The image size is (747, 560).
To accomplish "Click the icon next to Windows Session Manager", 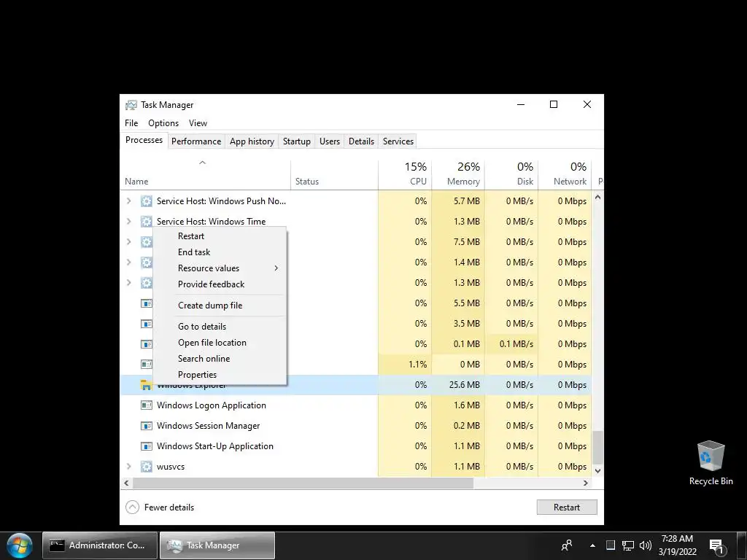I will [146, 426].
